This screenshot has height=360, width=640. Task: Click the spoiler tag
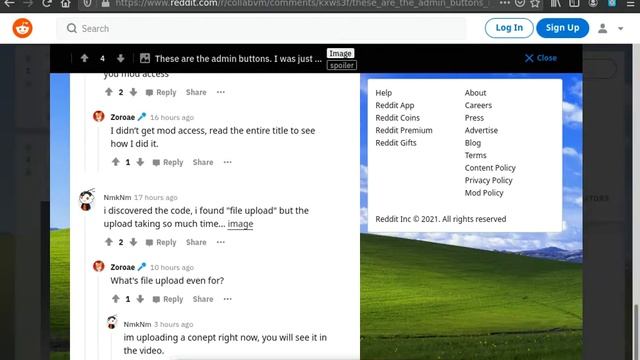click(342, 65)
